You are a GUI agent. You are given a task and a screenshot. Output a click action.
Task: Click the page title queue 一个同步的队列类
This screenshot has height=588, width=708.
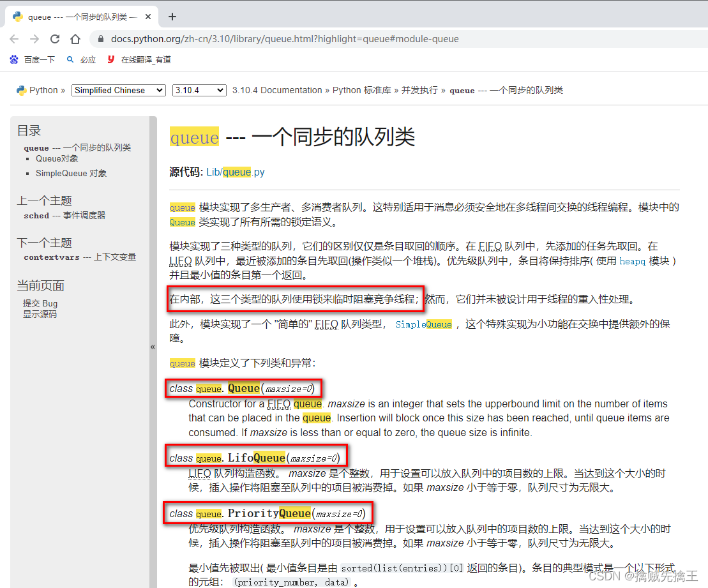coord(292,137)
